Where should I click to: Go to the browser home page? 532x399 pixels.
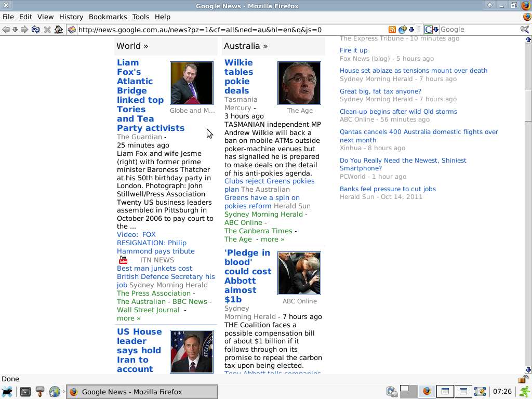coord(59,30)
